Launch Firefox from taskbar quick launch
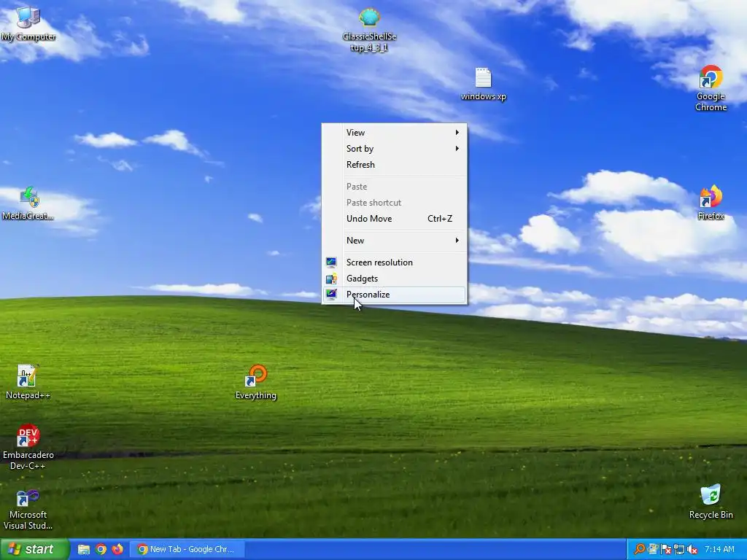The height and width of the screenshot is (560, 747). tap(117, 550)
